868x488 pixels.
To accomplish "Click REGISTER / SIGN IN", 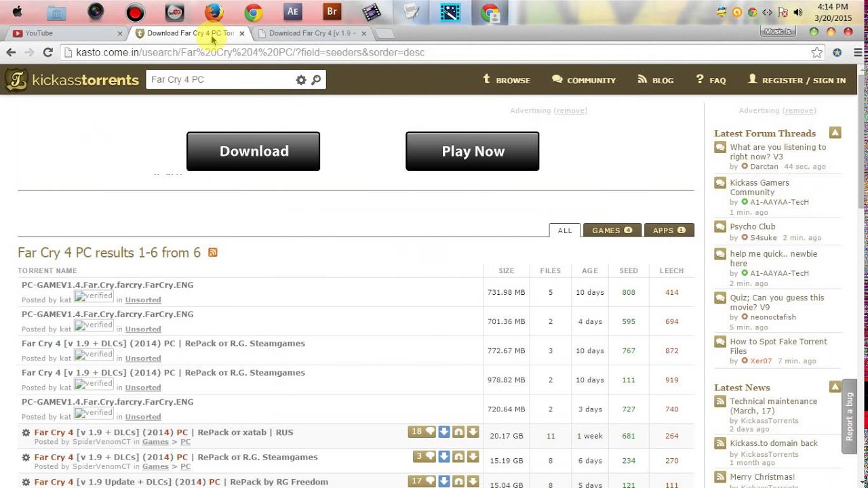I will (x=796, y=80).
